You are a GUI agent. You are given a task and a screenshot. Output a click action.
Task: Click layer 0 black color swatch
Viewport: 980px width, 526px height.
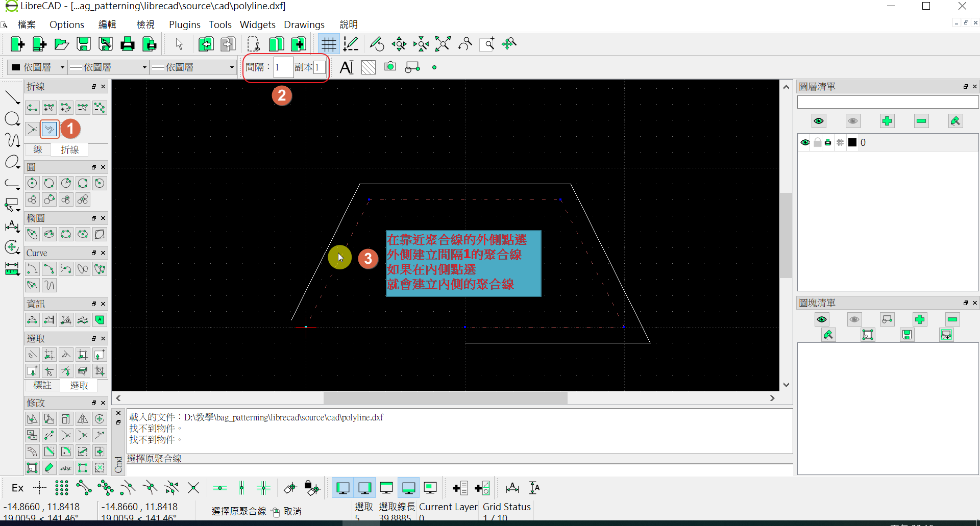coord(852,142)
